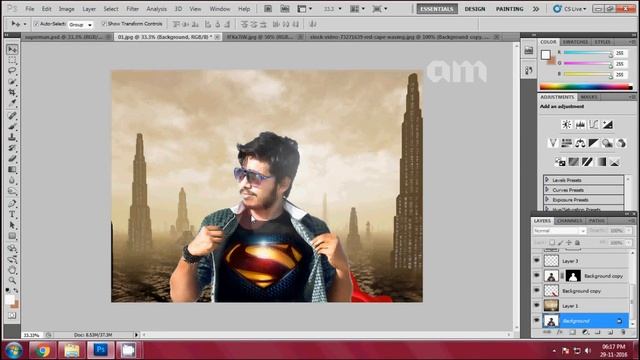Select the Pen tool
Viewport: 640px width, 360px height.
(12, 203)
